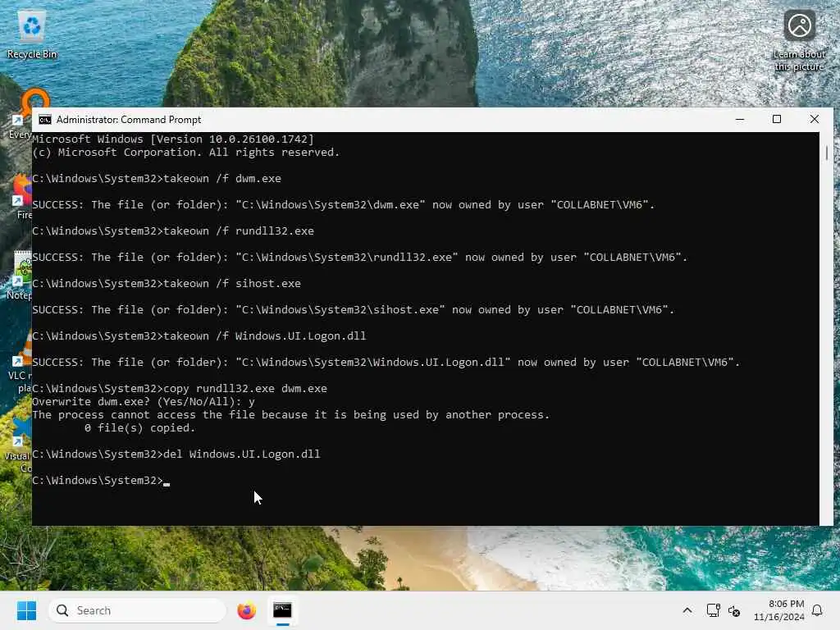Open the Windows Start menu
The width and height of the screenshot is (840, 630).
[x=26, y=610]
